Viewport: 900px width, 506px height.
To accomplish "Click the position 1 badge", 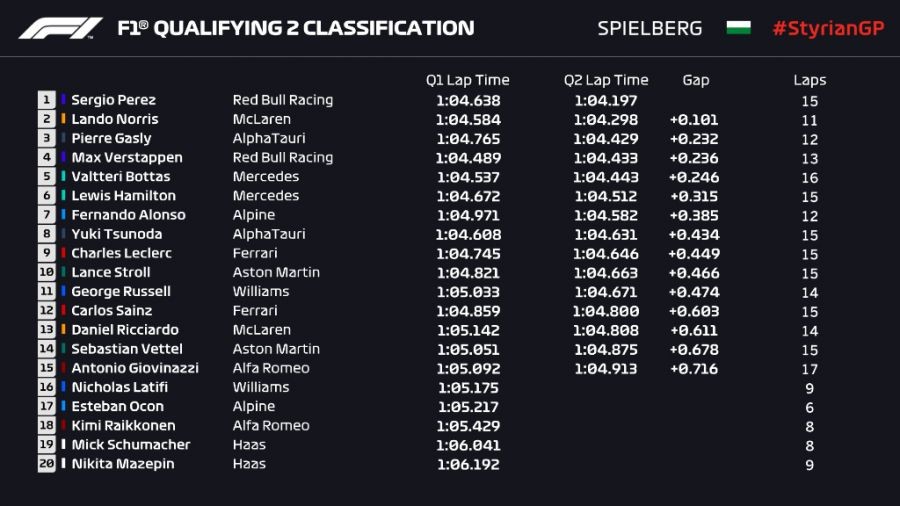I will [47, 100].
